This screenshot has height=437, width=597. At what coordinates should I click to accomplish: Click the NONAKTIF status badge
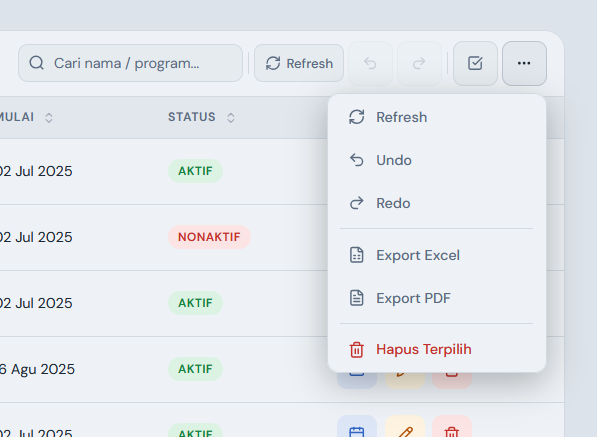tap(209, 237)
